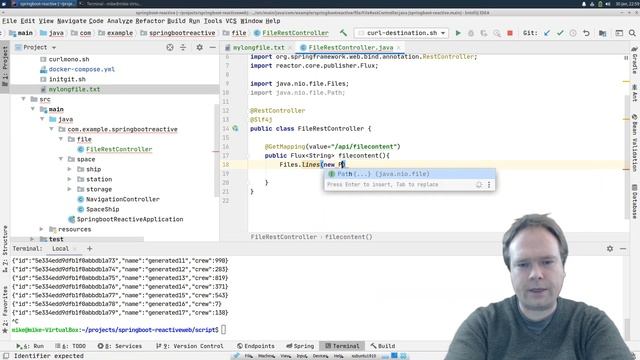Image resolution: width=640 pixels, height=360 pixels.
Task: Open Structure side tool window
Action: [5, 248]
